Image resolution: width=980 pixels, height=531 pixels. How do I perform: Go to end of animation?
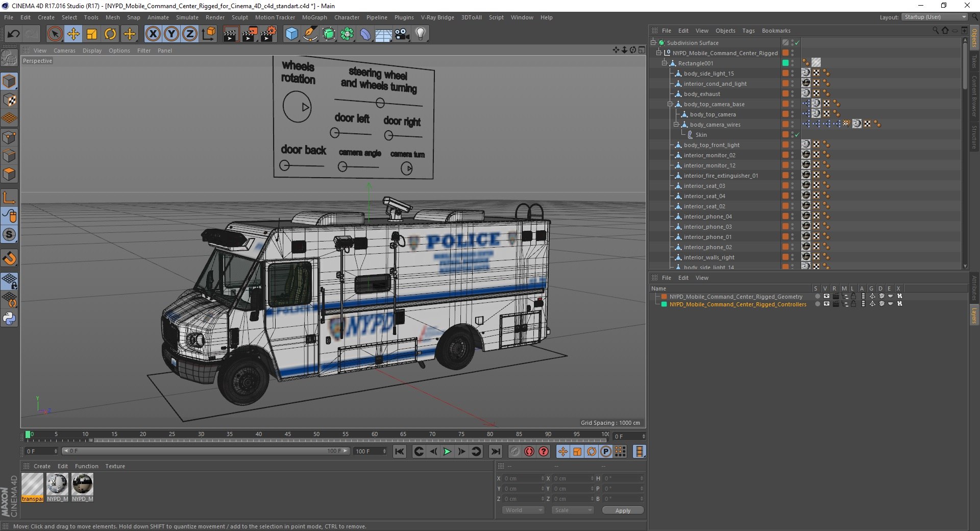coord(495,451)
